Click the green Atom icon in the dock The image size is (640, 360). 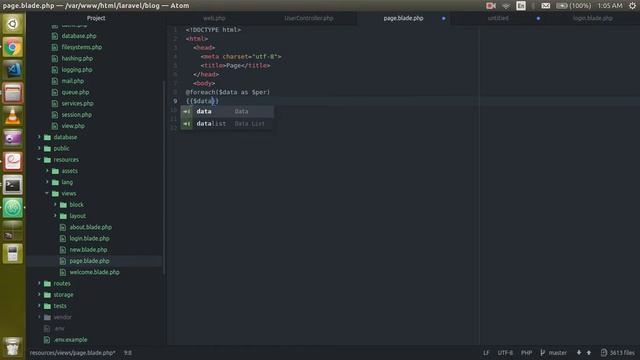(13, 208)
